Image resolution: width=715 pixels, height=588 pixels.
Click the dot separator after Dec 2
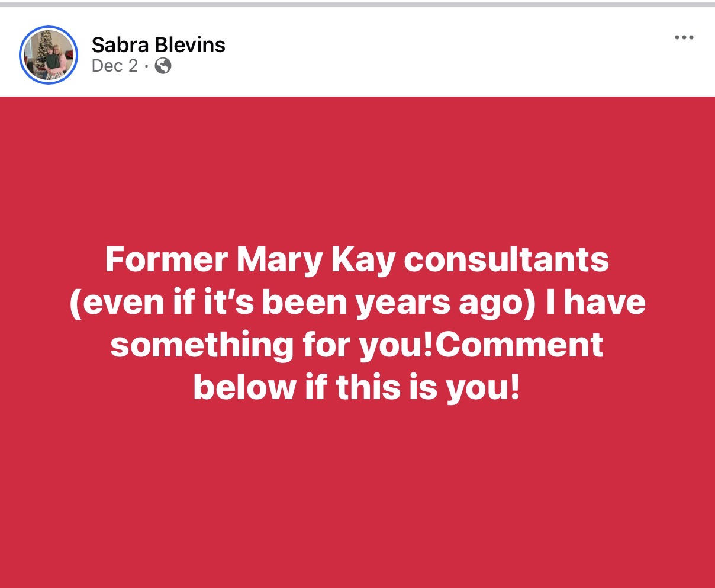pyautogui.click(x=146, y=66)
